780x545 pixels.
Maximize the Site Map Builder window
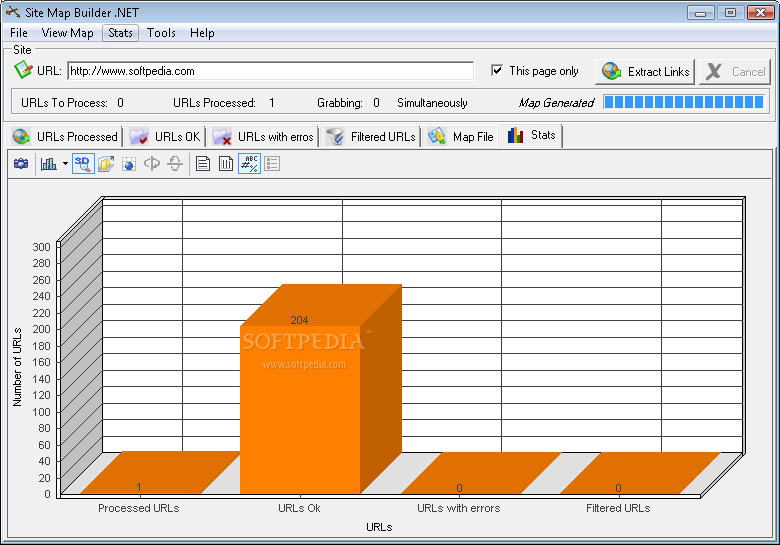click(x=730, y=12)
